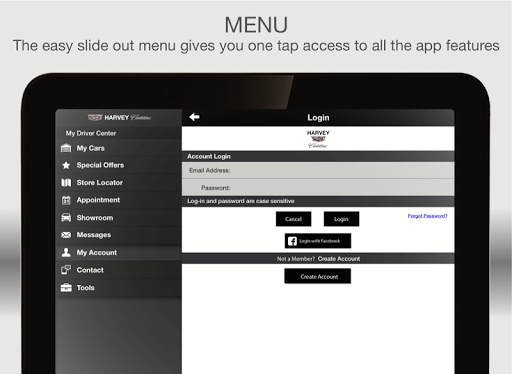Screen dimensions: 512x374
Task: Tap the Harvey Cadillac logo in sidebar
Action: [x=119, y=117]
